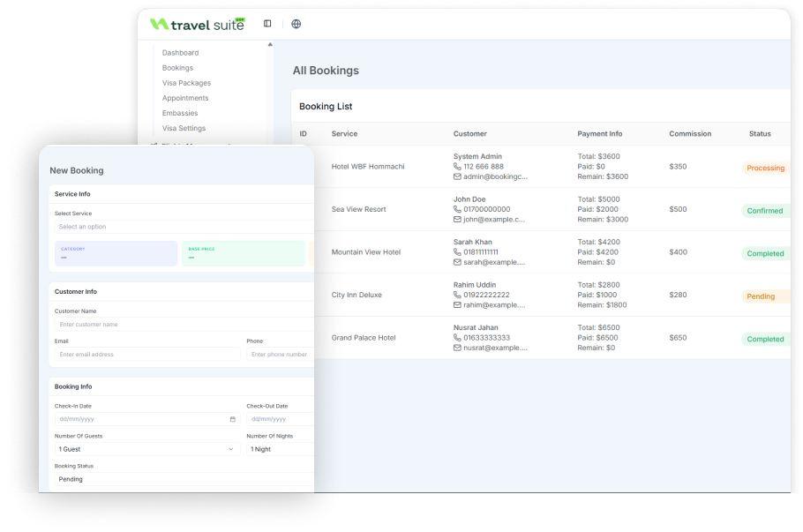The width and height of the screenshot is (803, 532).
Task: Open the Select Service dropdown
Action: pos(184,227)
